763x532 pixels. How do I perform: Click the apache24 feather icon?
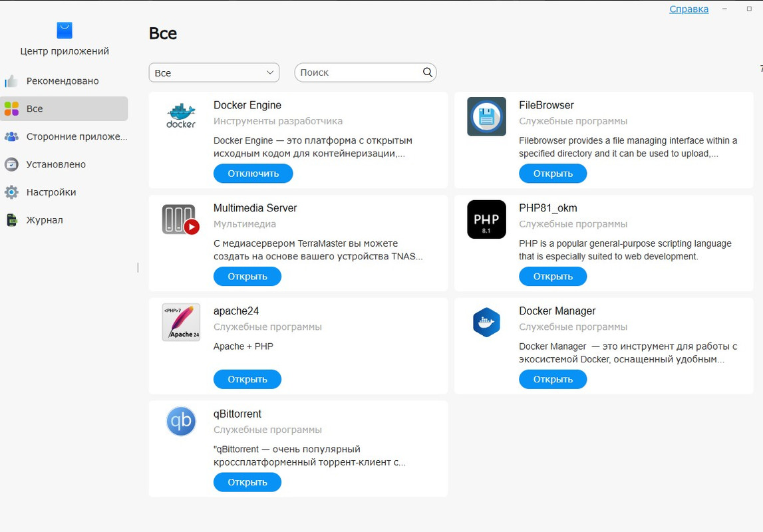[x=181, y=323]
